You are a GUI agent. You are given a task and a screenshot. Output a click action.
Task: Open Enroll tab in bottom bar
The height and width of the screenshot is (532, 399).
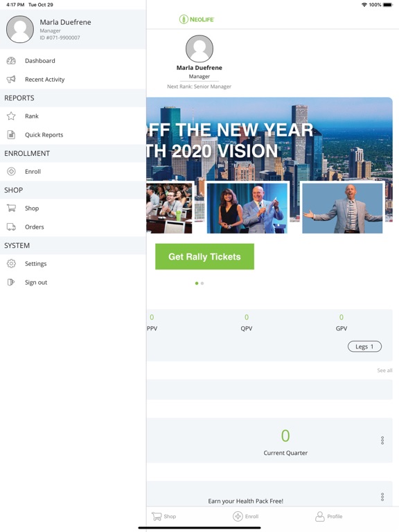(246, 516)
